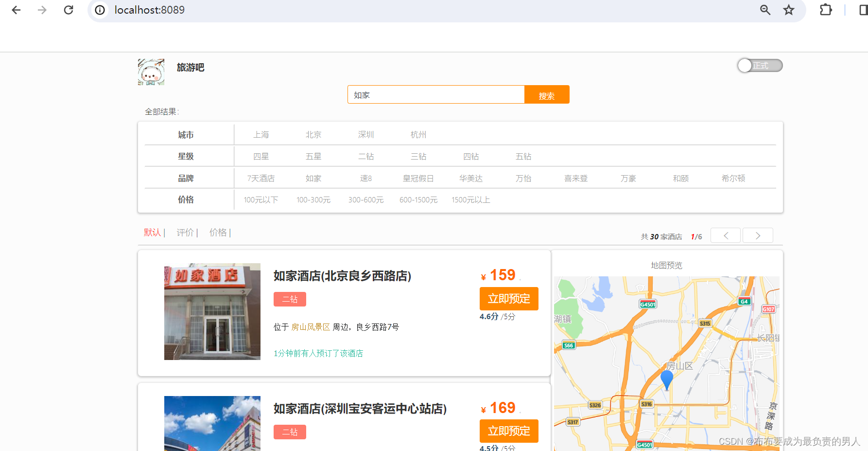868x451 pixels.
Task: Click the 房山区 label on the map
Action: pos(679,366)
